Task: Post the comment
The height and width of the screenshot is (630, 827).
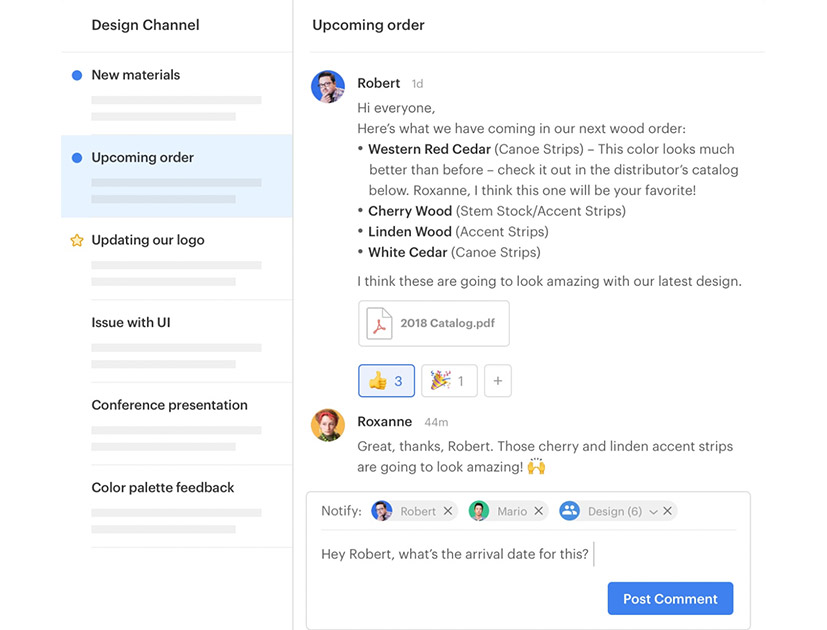Action: [x=670, y=598]
